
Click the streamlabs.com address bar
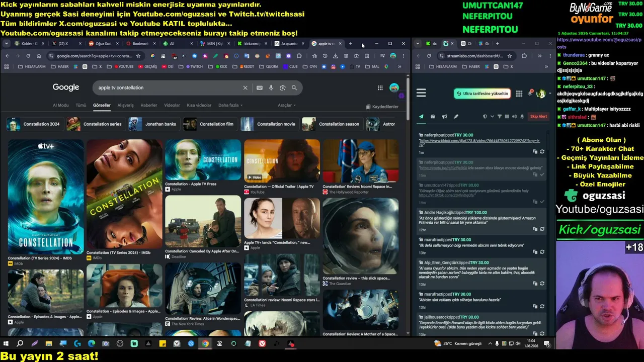(474, 56)
